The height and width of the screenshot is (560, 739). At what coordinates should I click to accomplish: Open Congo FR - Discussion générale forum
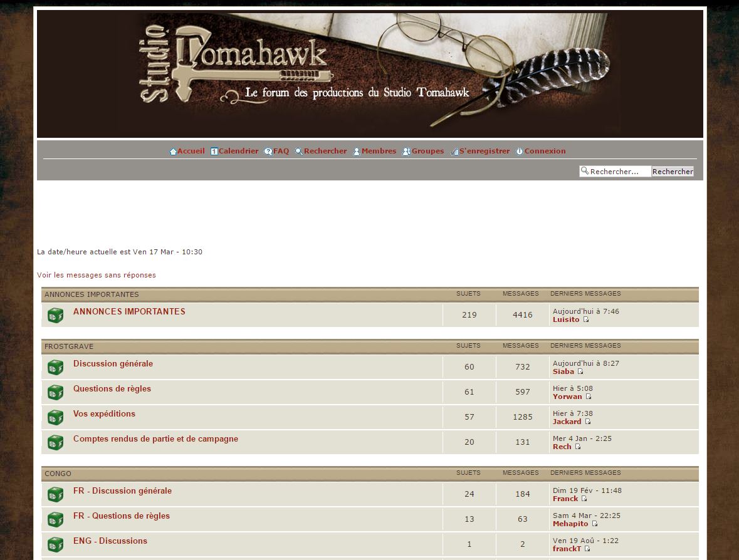[122, 490]
